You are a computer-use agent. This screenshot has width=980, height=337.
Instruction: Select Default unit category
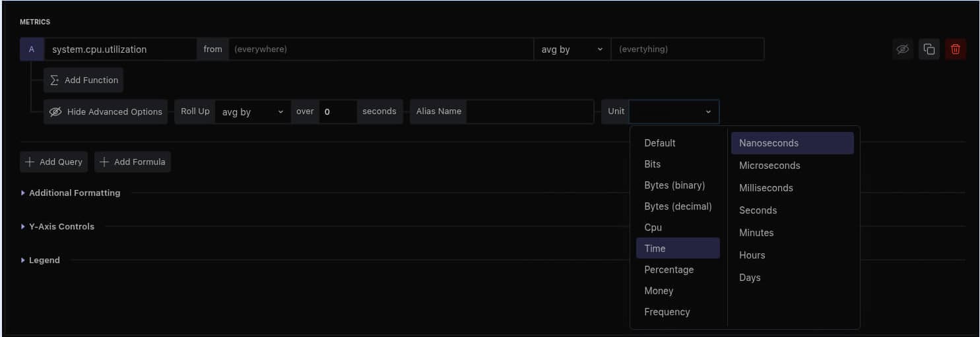(x=678, y=143)
